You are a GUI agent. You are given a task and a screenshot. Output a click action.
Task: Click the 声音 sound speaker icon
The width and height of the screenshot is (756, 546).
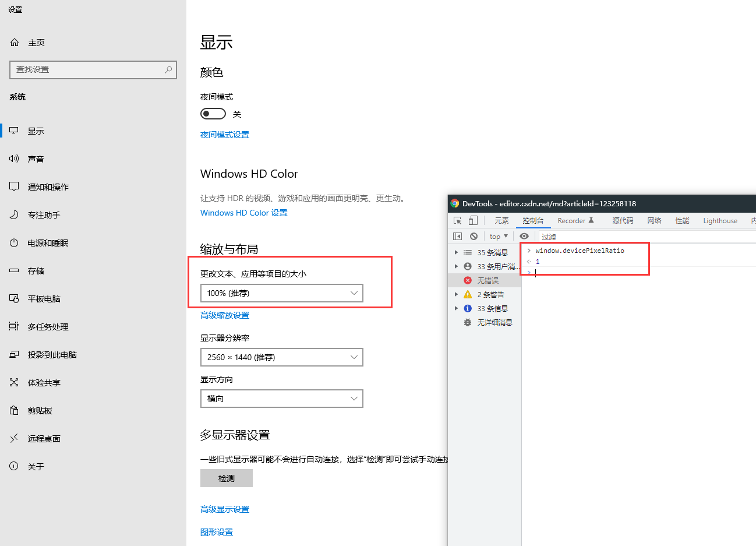pyautogui.click(x=13, y=158)
